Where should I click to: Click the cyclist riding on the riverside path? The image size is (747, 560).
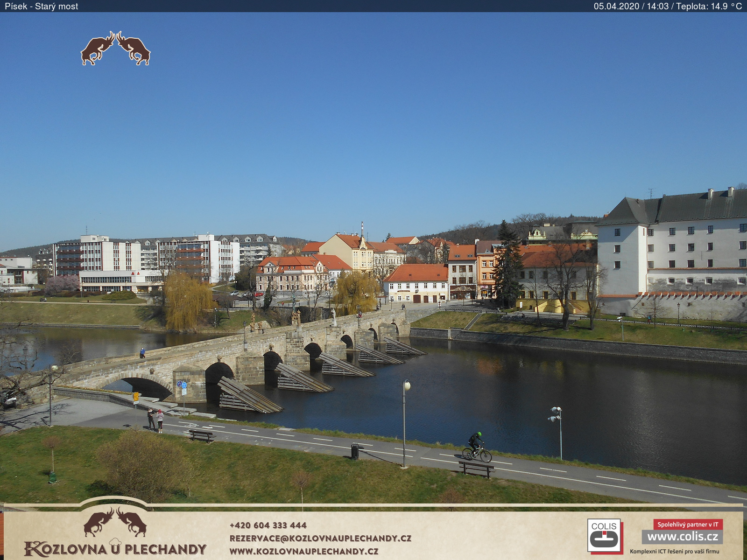tap(477, 447)
